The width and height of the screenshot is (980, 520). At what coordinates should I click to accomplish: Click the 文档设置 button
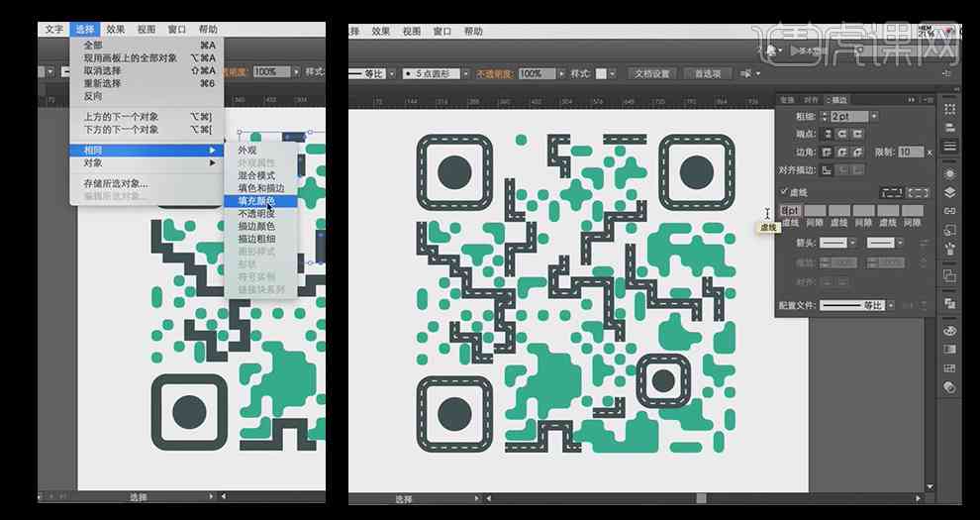652,73
